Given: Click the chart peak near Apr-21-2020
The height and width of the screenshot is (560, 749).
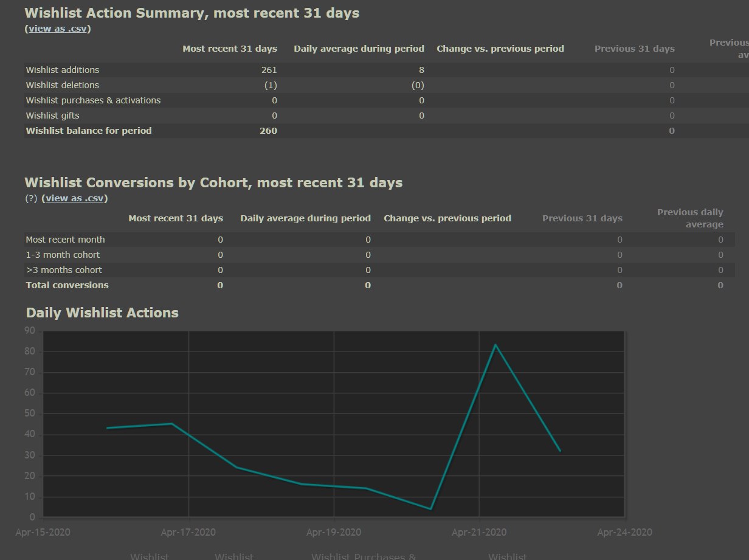Looking at the screenshot, I should pyautogui.click(x=495, y=345).
